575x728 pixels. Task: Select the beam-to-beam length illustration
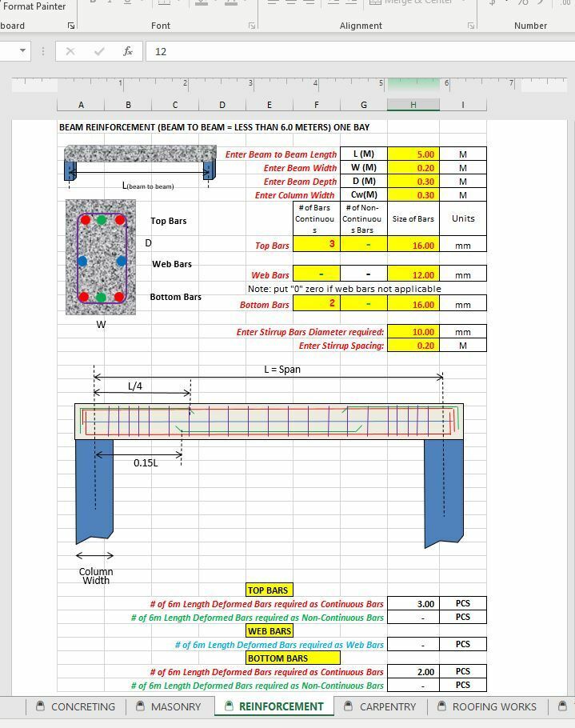tap(140, 166)
